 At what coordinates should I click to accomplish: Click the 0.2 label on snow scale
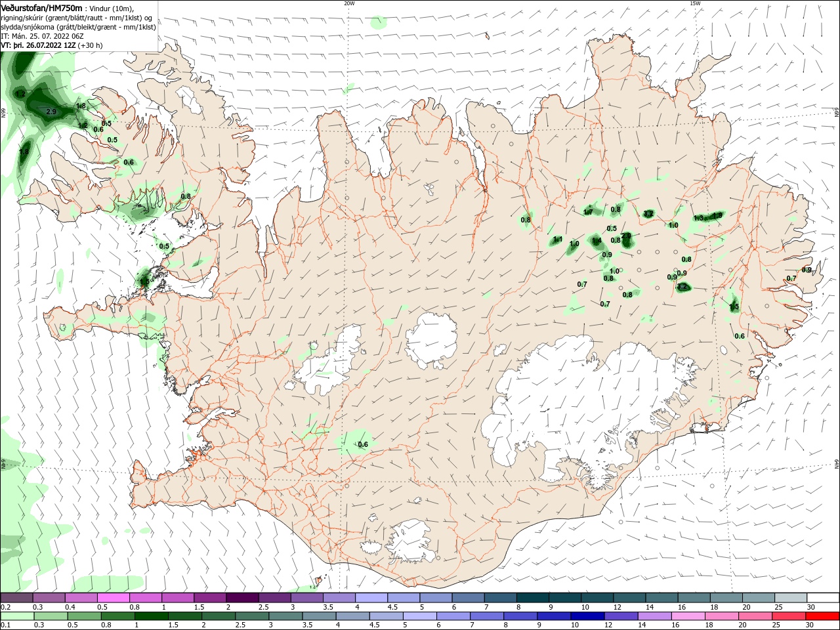click(5, 607)
